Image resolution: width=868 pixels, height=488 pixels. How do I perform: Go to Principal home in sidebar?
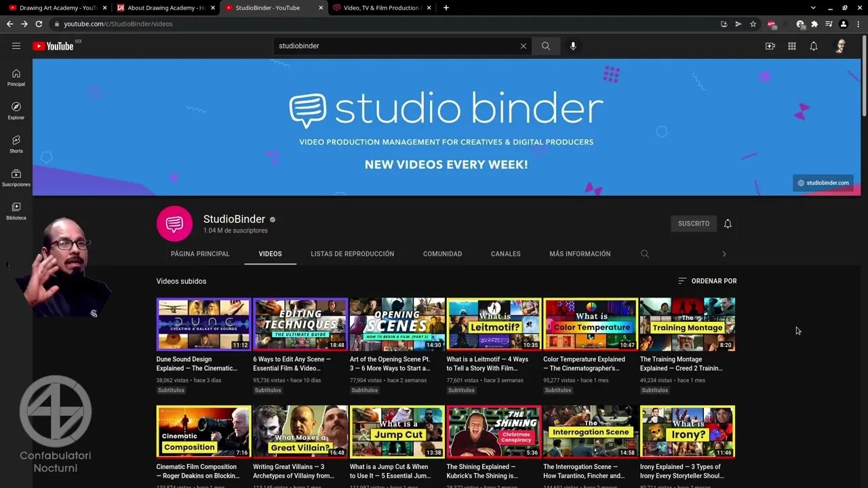(16, 78)
